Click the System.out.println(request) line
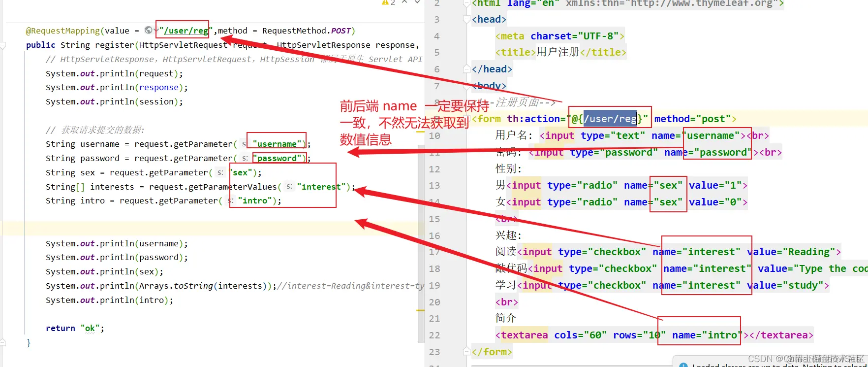868x367 pixels. click(x=114, y=73)
